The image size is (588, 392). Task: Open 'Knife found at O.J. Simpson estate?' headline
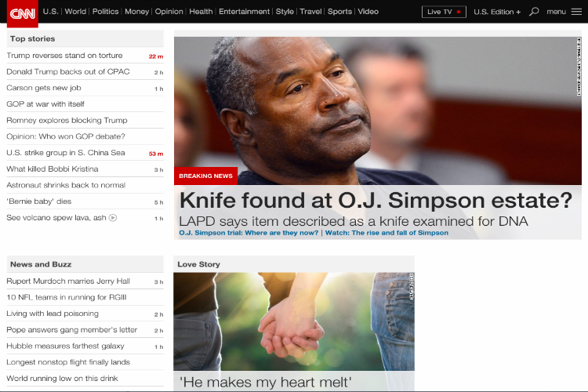376,201
